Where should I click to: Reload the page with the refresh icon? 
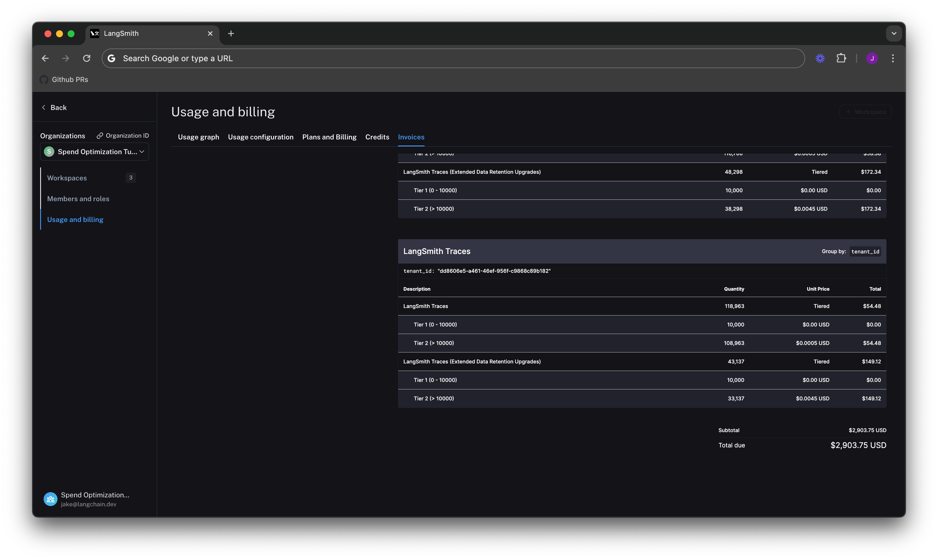pyautogui.click(x=87, y=58)
